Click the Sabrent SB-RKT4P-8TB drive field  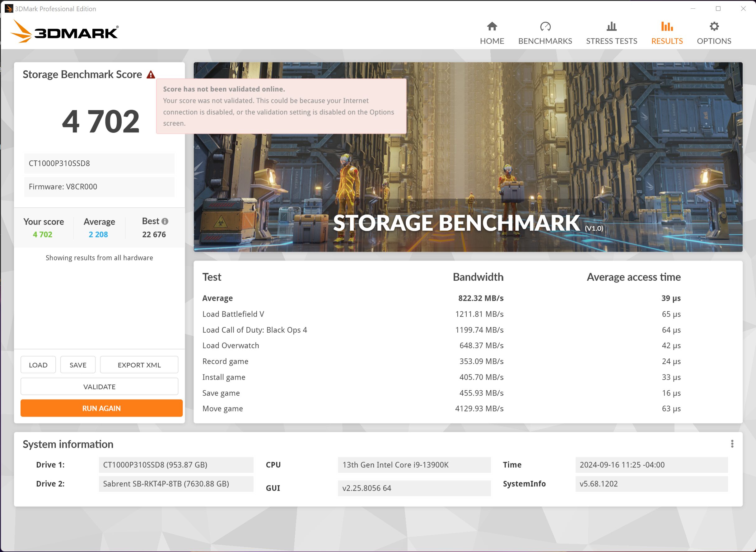click(176, 484)
